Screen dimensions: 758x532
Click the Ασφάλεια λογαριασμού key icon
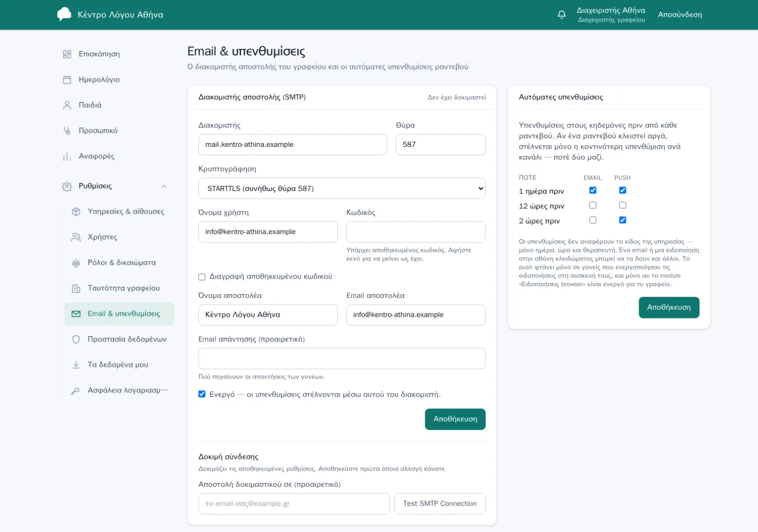[x=76, y=390]
